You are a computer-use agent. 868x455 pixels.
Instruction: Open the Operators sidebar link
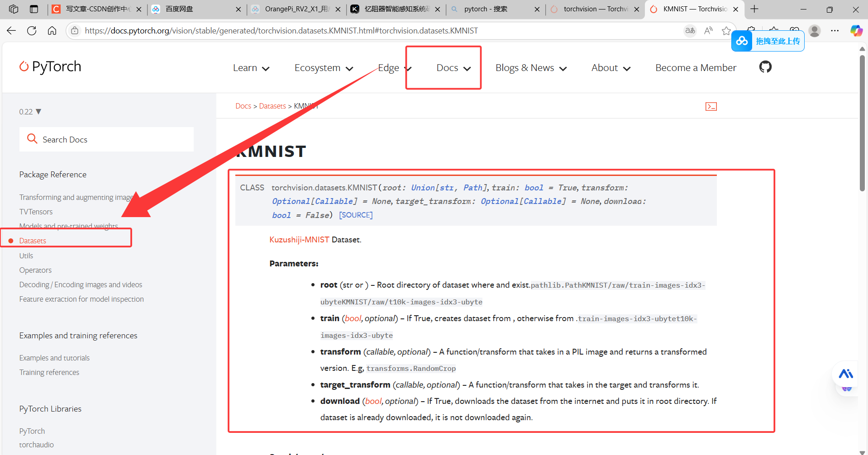[35, 270]
